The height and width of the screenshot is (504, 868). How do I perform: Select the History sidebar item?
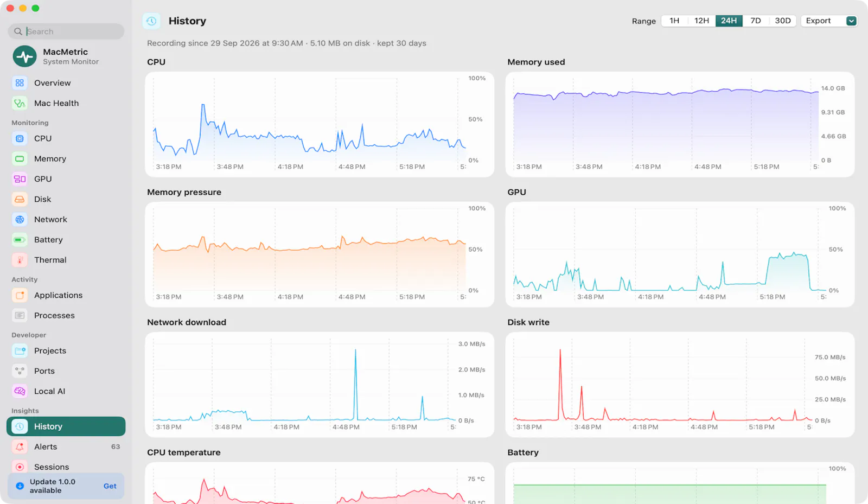66,426
